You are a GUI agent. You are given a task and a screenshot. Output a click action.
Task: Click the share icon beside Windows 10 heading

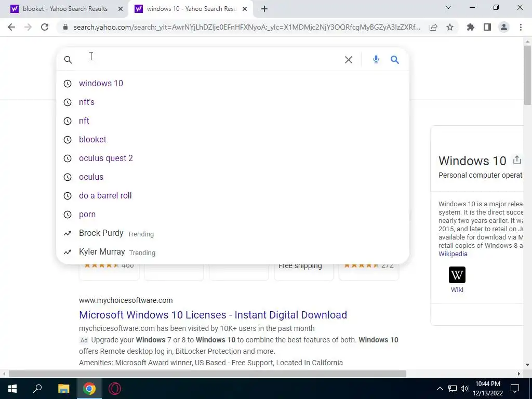pyautogui.click(x=517, y=160)
